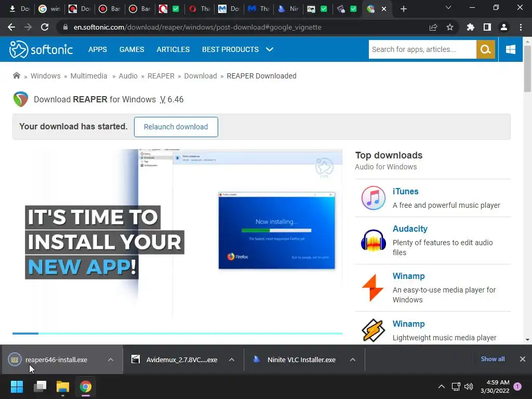532x399 pixels.
Task: Bookmark this page with the star
Action: point(450,27)
